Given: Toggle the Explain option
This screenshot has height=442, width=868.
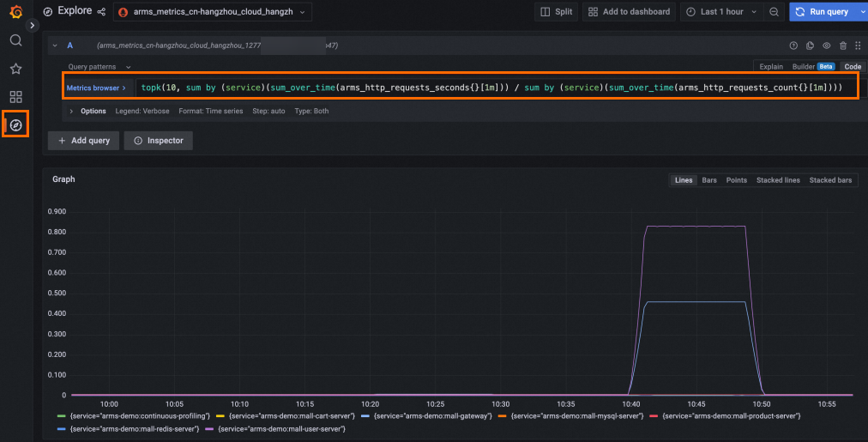Looking at the screenshot, I should [770, 66].
